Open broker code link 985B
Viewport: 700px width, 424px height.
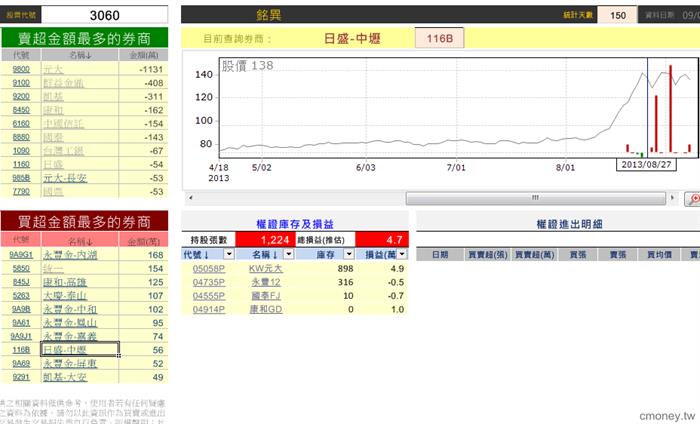(x=21, y=178)
